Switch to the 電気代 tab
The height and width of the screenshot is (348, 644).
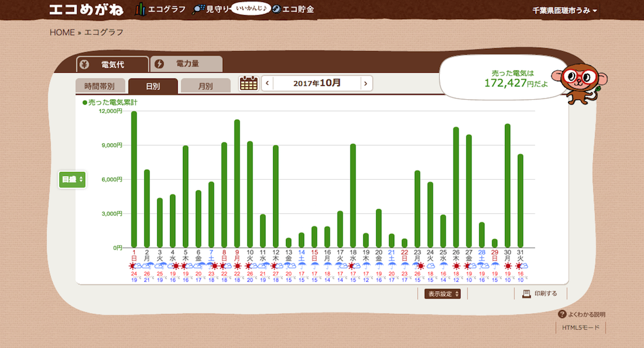point(113,64)
